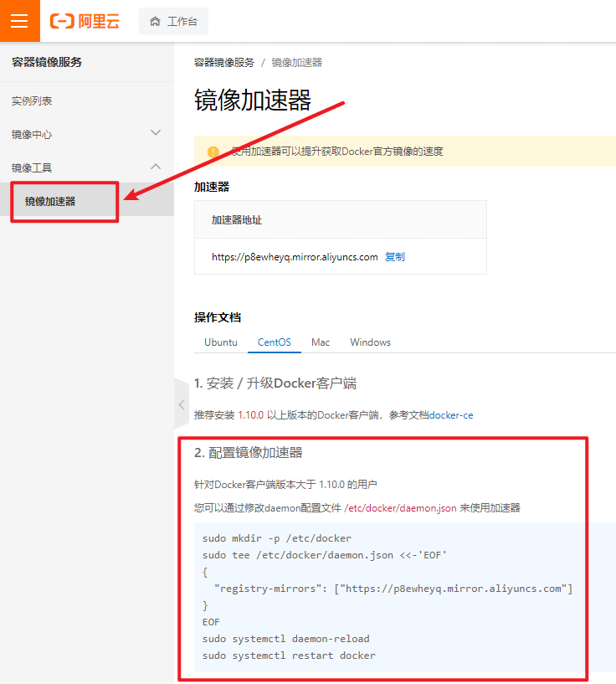Click the "registry-mirrors" code line
This screenshot has width=616, height=684.
[393, 589]
